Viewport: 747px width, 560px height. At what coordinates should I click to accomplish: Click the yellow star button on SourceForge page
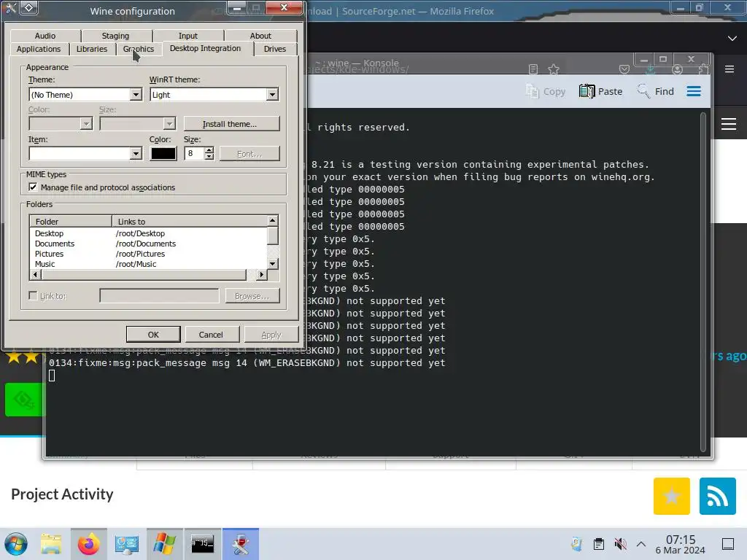[671, 496]
